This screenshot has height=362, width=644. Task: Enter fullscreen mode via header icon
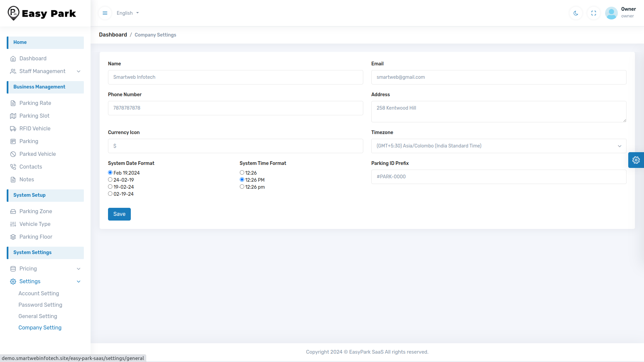(x=594, y=13)
